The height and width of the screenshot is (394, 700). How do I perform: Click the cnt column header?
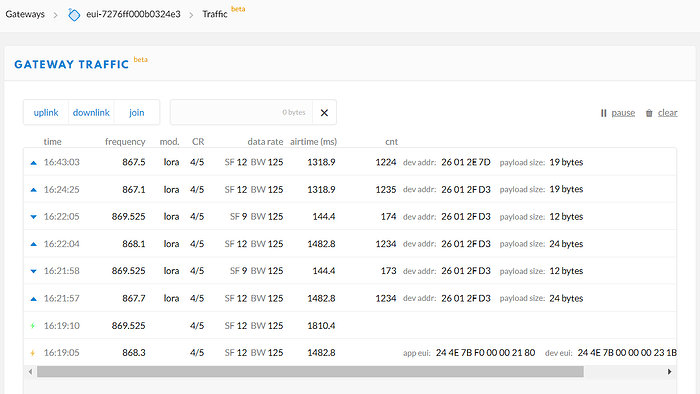pyautogui.click(x=392, y=141)
